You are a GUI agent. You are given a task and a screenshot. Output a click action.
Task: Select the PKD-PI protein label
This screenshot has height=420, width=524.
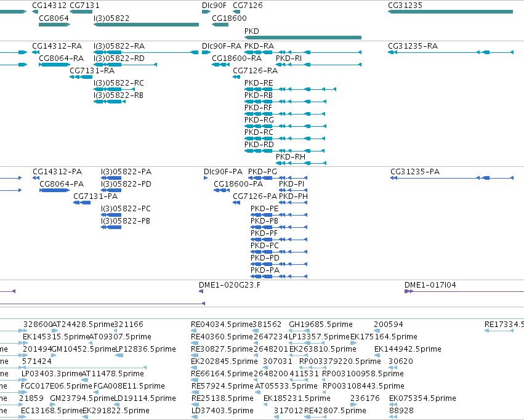coord(291,184)
